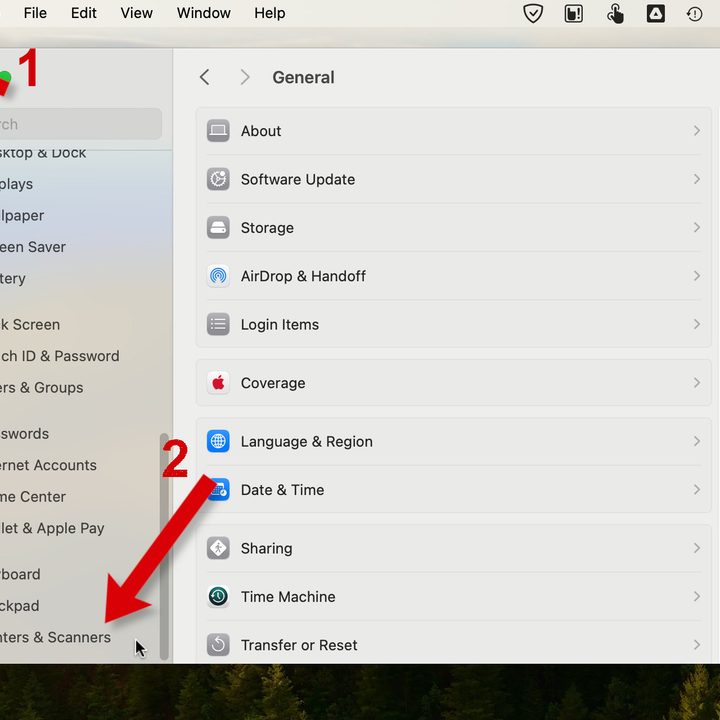Click the sidebar search field
720x720 pixels.
(x=81, y=124)
